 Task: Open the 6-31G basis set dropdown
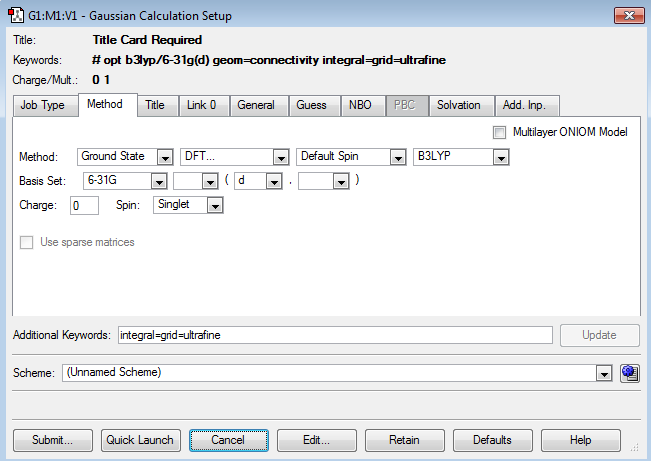(x=159, y=181)
